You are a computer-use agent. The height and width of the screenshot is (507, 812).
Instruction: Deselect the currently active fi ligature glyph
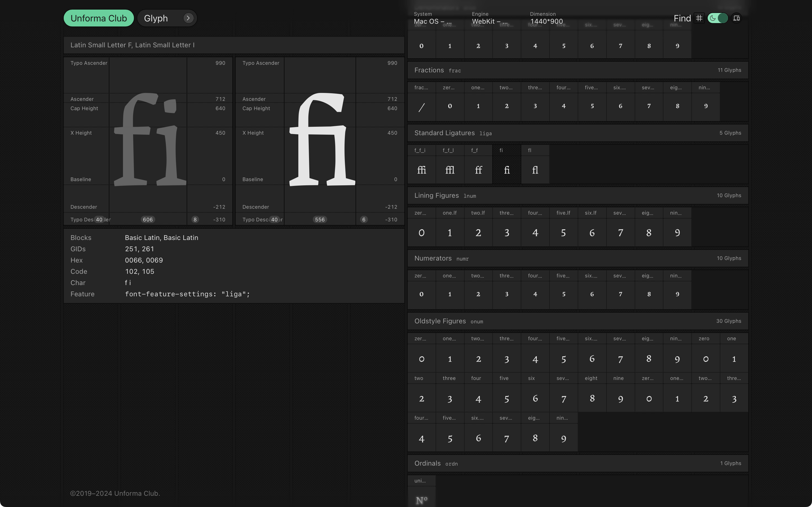(506, 169)
